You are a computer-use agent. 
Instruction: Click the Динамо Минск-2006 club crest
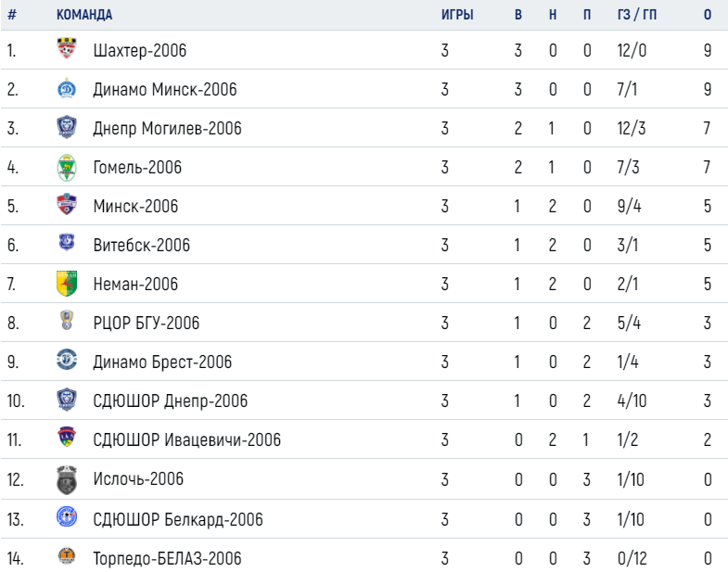67,88
